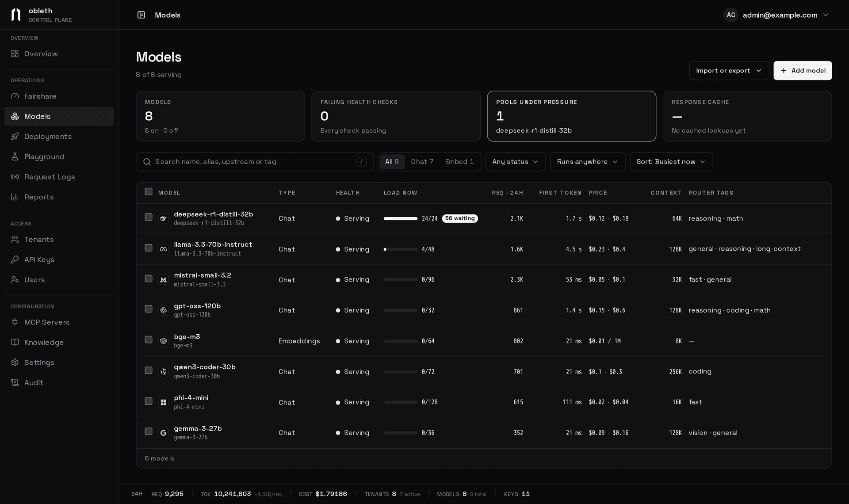
Task: Select all models with header checkbox
Action: [149, 191]
